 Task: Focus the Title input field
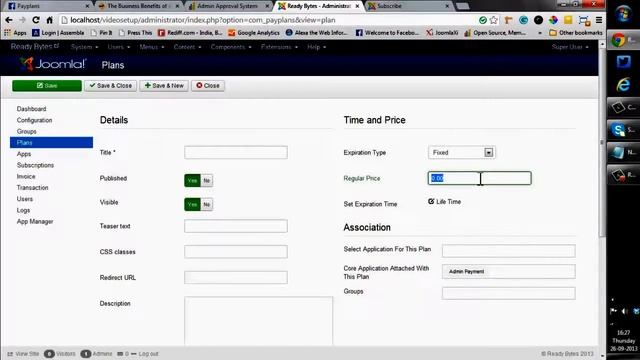[236, 152]
